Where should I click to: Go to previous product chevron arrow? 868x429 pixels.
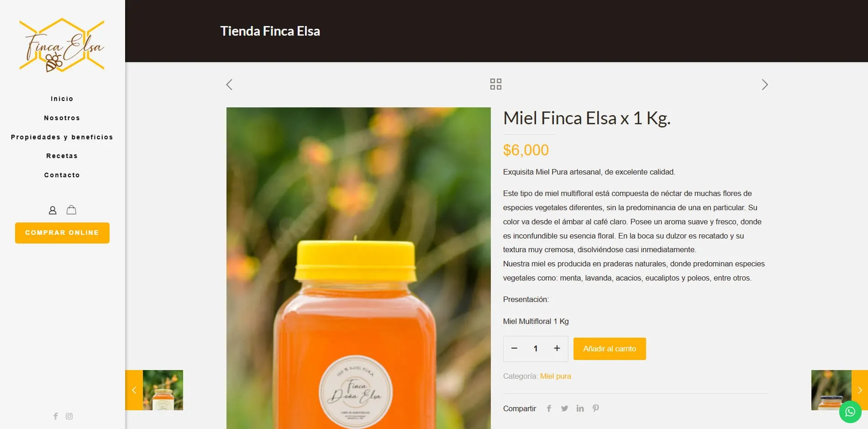229,85
